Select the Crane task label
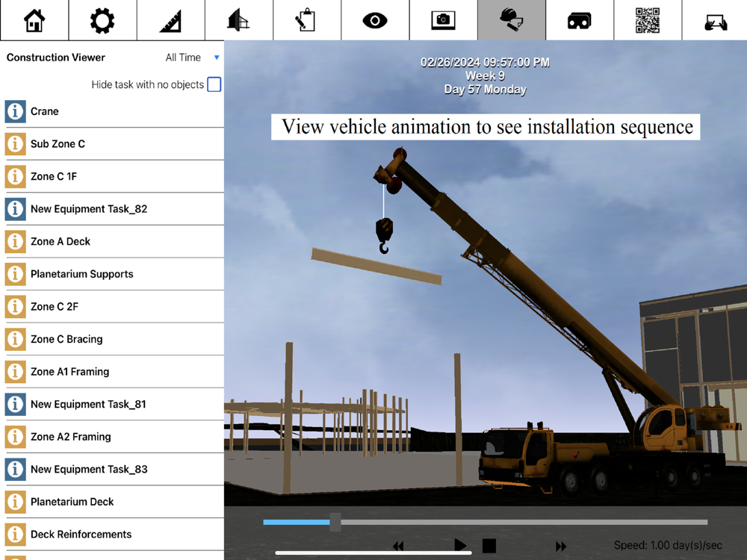 point(45,111)
